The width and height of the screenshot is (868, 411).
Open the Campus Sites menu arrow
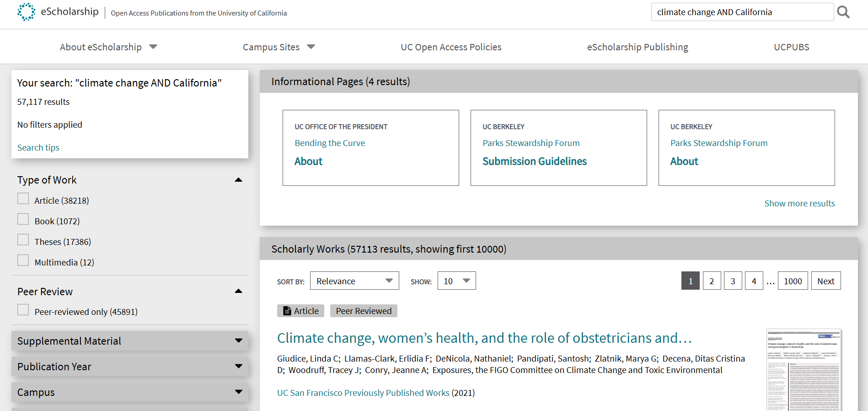(x=311, y=47)
